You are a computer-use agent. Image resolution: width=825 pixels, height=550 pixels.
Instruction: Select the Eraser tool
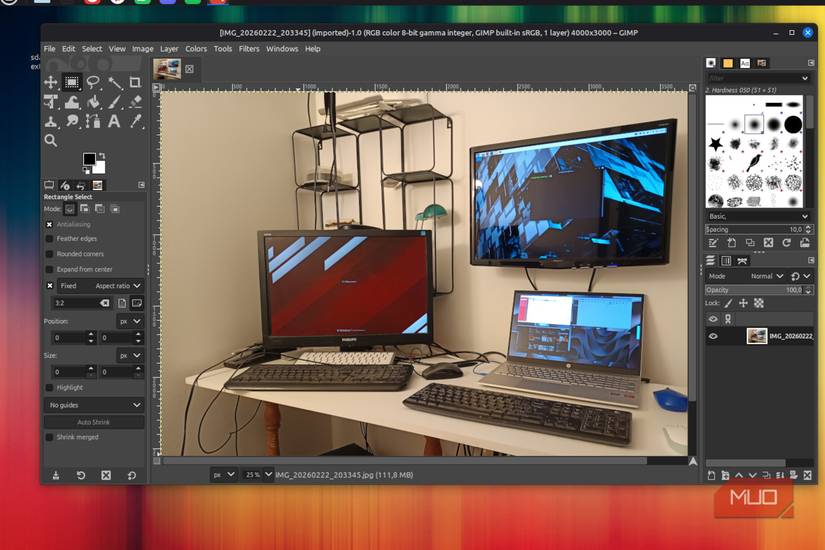click(135, 102)
